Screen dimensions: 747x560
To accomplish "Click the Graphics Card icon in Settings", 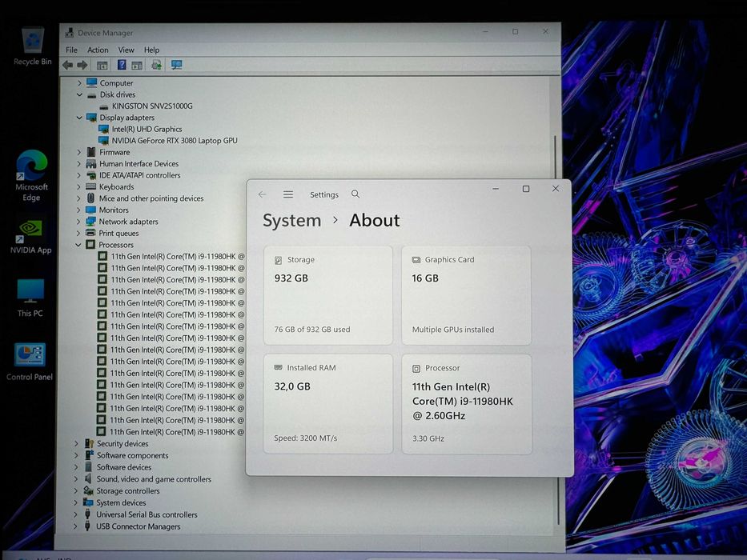I will 416,260.
